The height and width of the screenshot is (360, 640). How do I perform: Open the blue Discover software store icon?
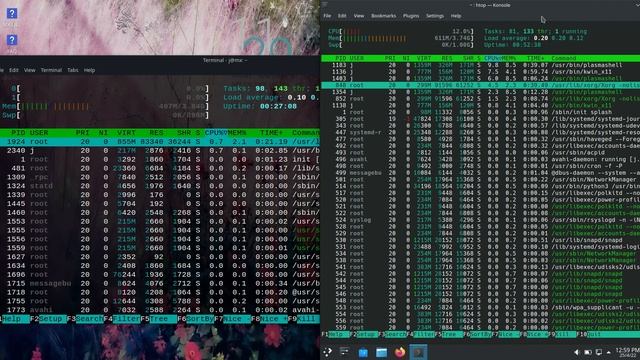coord(363,352)
